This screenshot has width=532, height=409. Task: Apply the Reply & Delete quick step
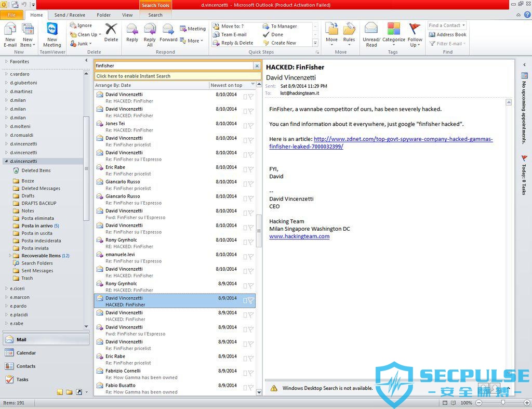coord(233,43)
